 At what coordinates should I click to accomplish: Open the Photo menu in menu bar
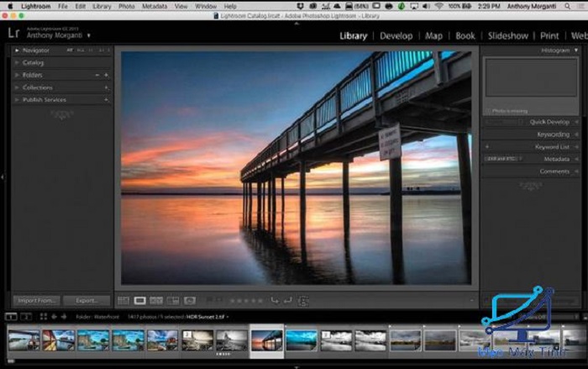point(126,7)
